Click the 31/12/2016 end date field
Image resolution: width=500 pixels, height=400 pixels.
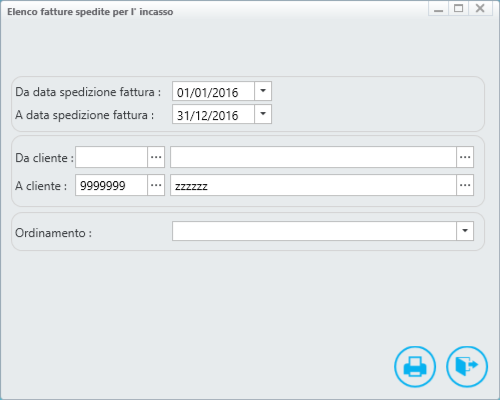click(x=213, y=114)
